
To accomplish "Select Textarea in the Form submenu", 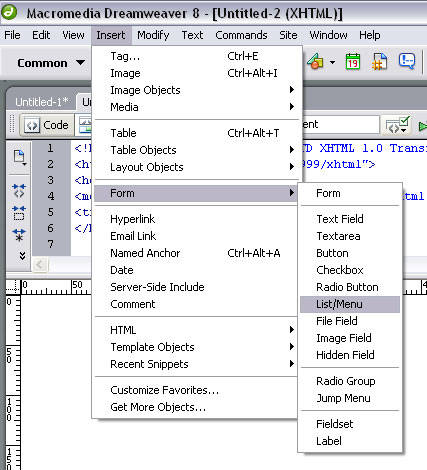I will click(x=350, y=236).
